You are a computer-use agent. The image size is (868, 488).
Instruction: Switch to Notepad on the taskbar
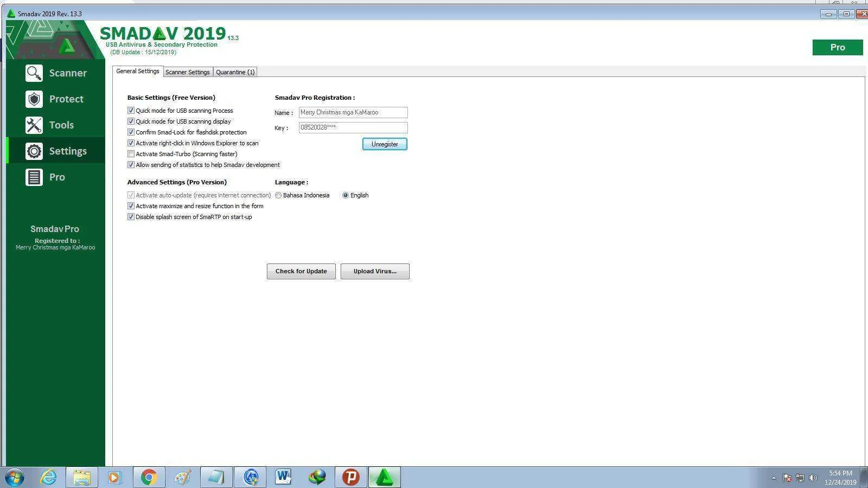216,478
